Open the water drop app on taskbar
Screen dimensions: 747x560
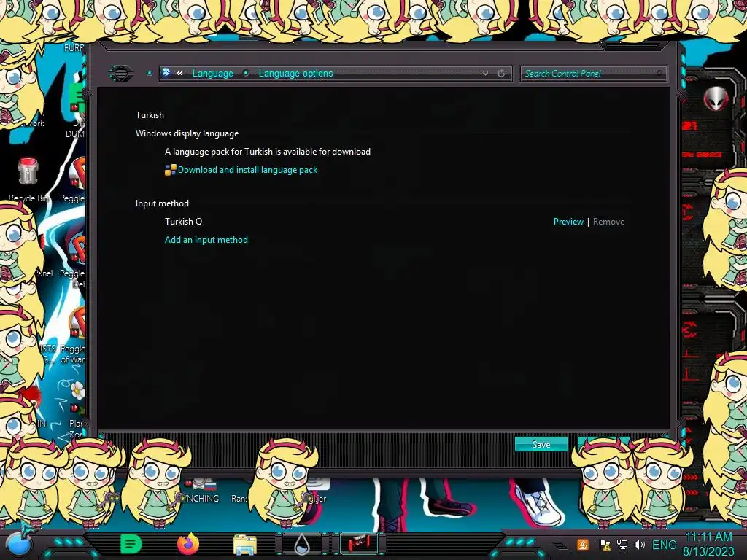pos(301,544)
